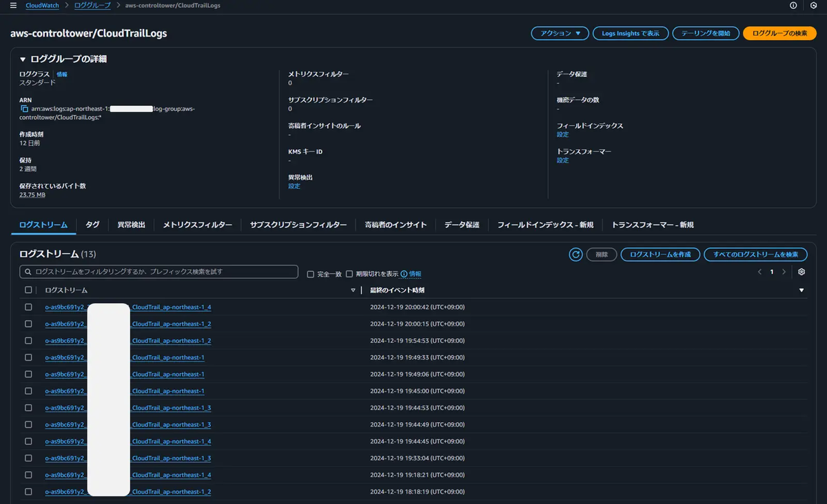Image resolution: width=827 pixels, height=504 pixels.
Task: Go to previous page of log streams
Action: tap(759, 272)
